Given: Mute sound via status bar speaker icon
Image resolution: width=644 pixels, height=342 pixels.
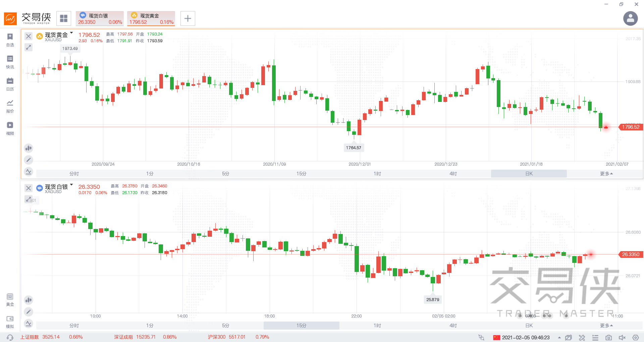Looking at the screenshot, I should click(x=622, y=338).
